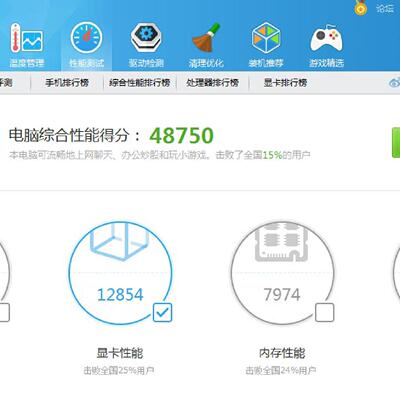Click the gold medal icon beside 论坛
400x400 pixels.
361,7
